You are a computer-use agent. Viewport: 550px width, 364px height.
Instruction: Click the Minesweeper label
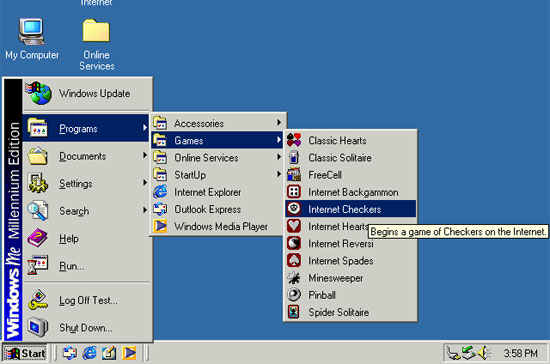coord(336,278)
